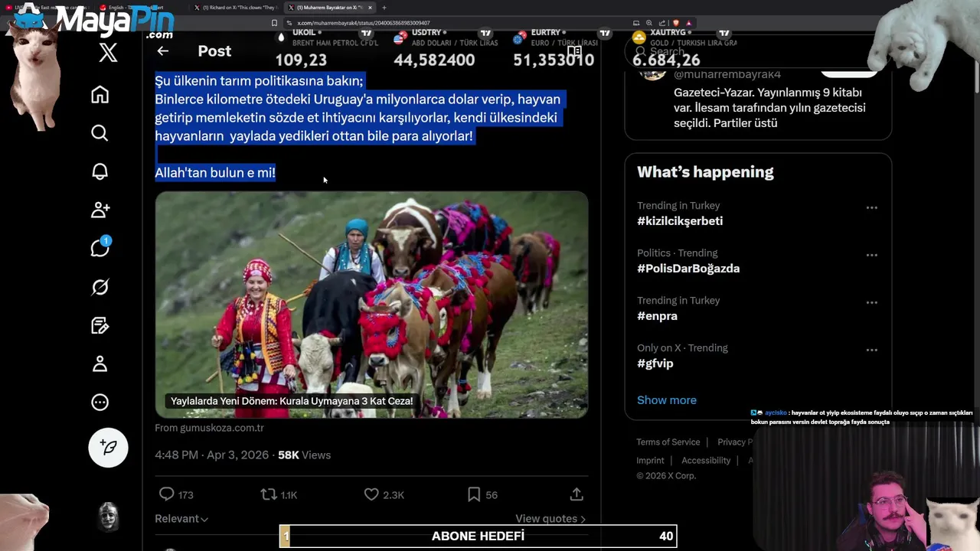Open Notifications bell icon
This screenshot has height=551, width=980.
point(100,171)
